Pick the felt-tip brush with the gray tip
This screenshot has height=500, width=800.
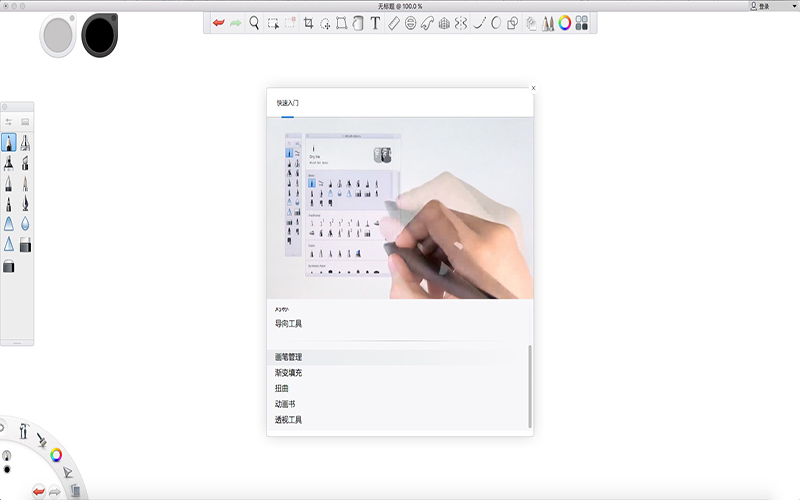25,183
